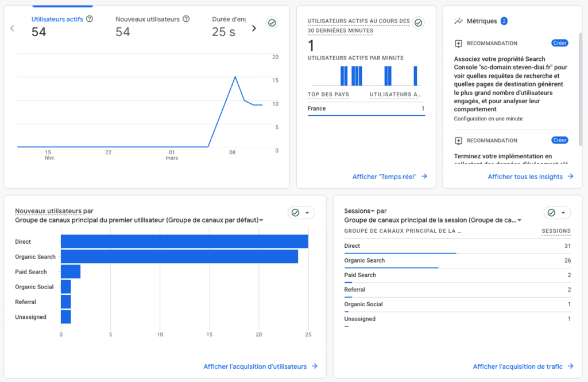Screen dimensions: 588x382
Task: Open check dropdown on Sessions card
Action: click(x=557, y=213)
